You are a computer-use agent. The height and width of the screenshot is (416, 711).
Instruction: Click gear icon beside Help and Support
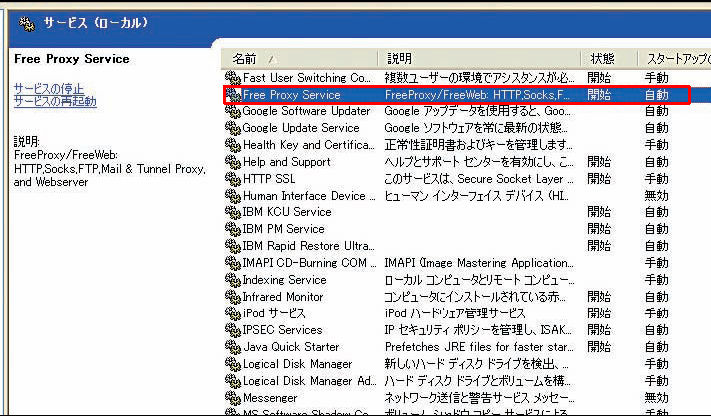(233, 162)
